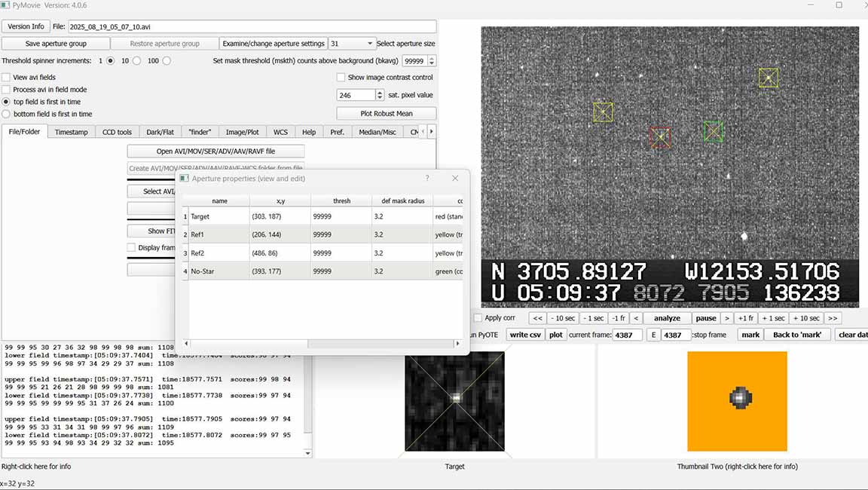The image size is (868, 490).
Task: Toggle Show image contrast control
Action: click(341, 78)
